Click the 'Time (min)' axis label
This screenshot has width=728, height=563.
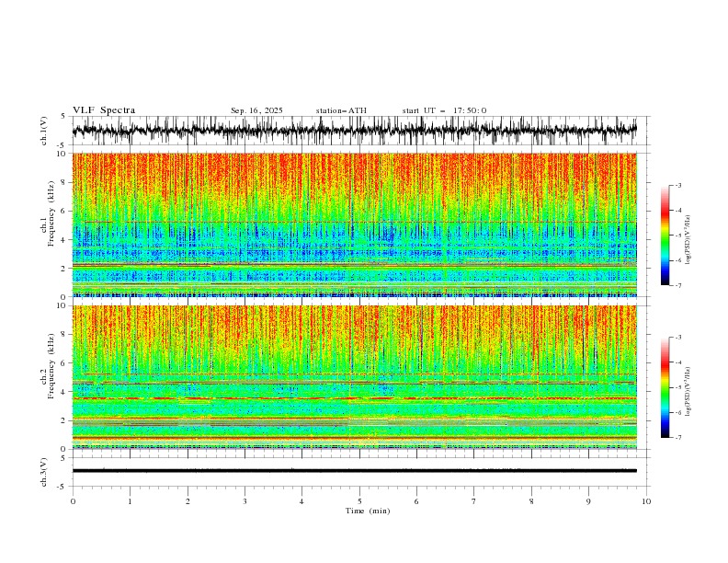[368, 511]
